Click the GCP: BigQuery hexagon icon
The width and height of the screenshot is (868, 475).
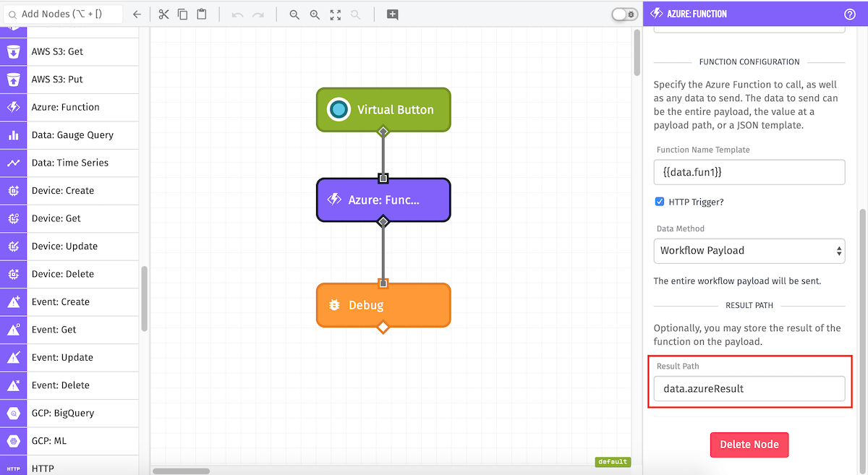point(13,414)
